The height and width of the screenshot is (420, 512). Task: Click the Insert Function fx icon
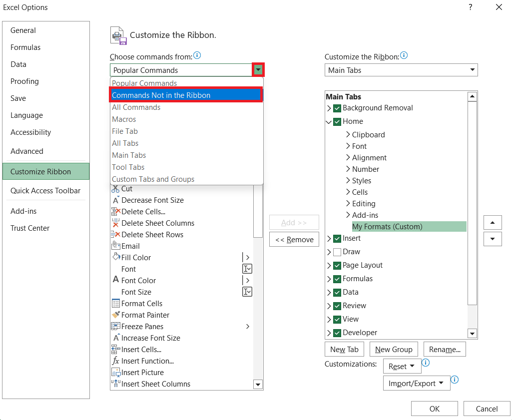(x=116, y=361)
